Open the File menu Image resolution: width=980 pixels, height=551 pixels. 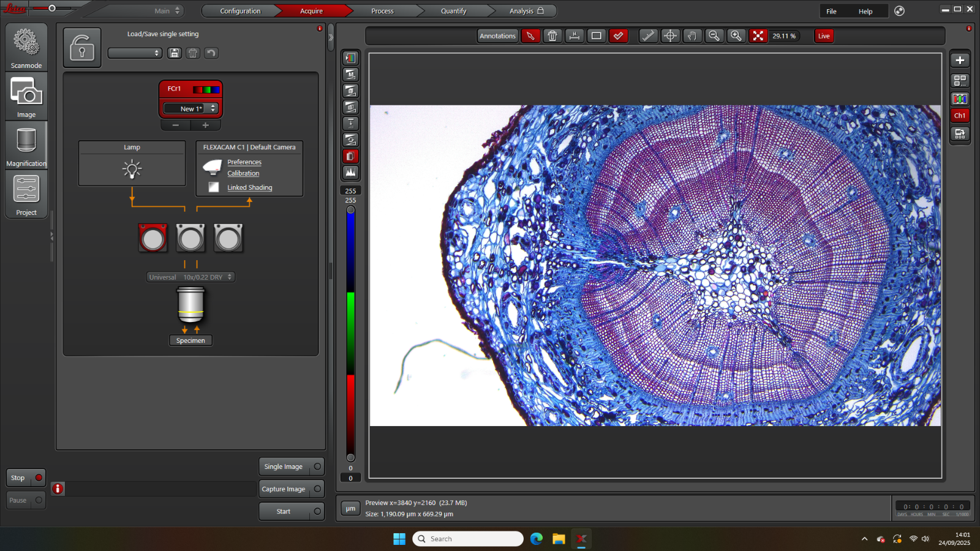pyautogui.click(x=831, y=12)
